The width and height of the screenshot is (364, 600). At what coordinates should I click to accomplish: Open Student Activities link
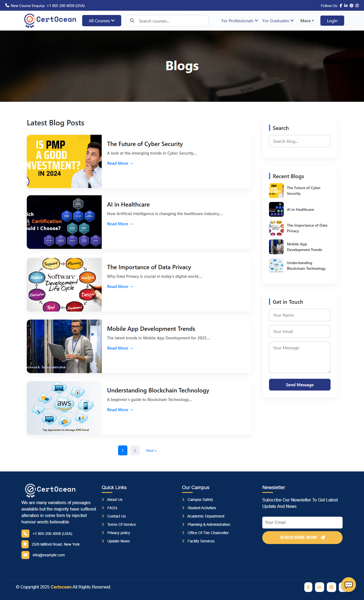click(x=202, y=508)
